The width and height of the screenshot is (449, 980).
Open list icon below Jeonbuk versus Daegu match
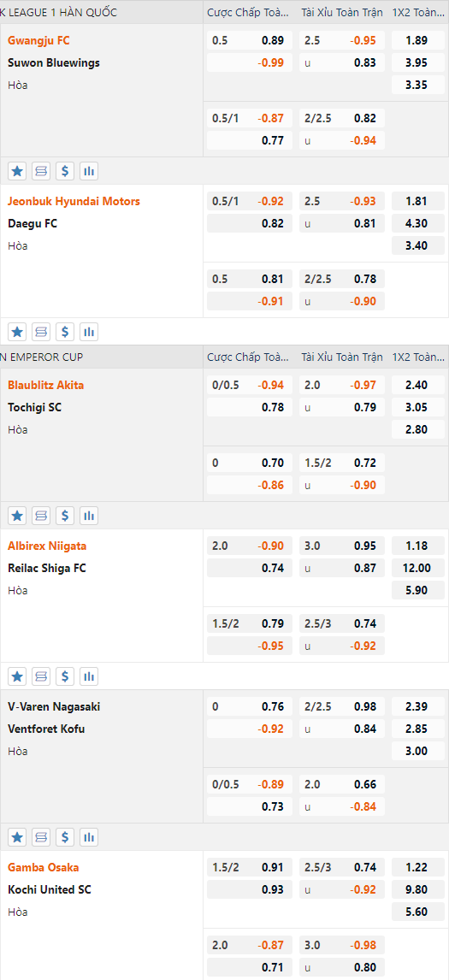click(x=41, y=332)
